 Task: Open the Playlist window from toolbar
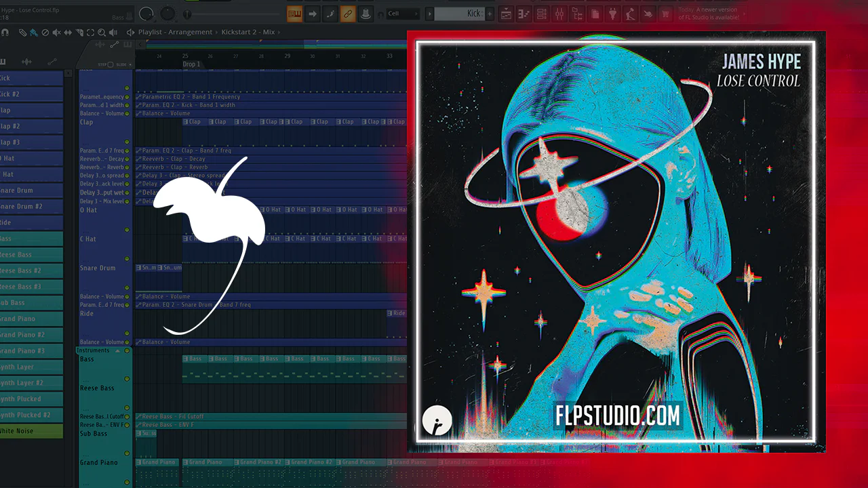(506, 14)
